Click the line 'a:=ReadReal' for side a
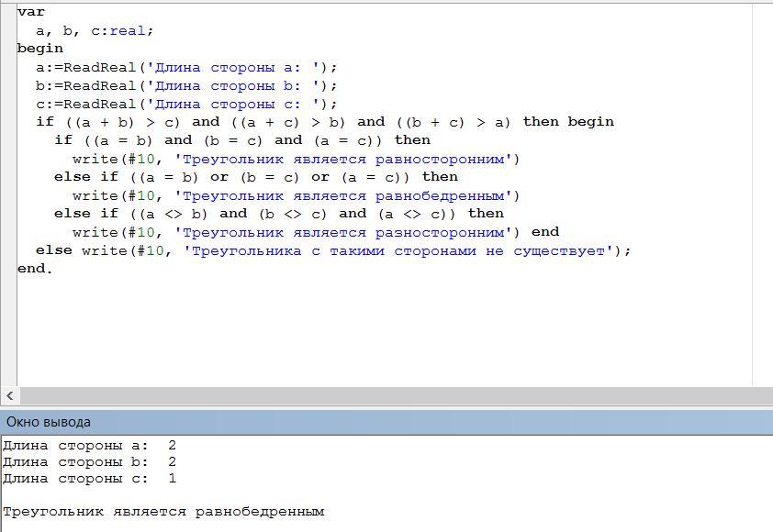This screenshot has height=532, width=773. point(186,67)
